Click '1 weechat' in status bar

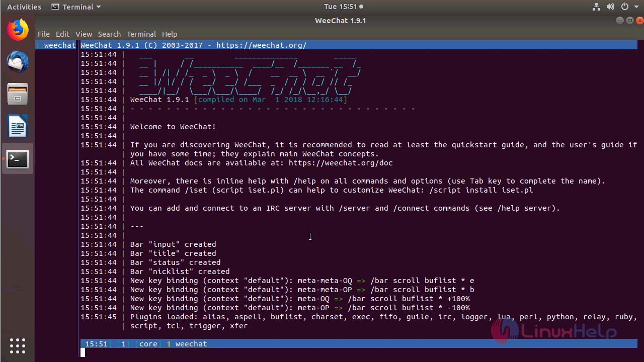[x=187, y=344]
